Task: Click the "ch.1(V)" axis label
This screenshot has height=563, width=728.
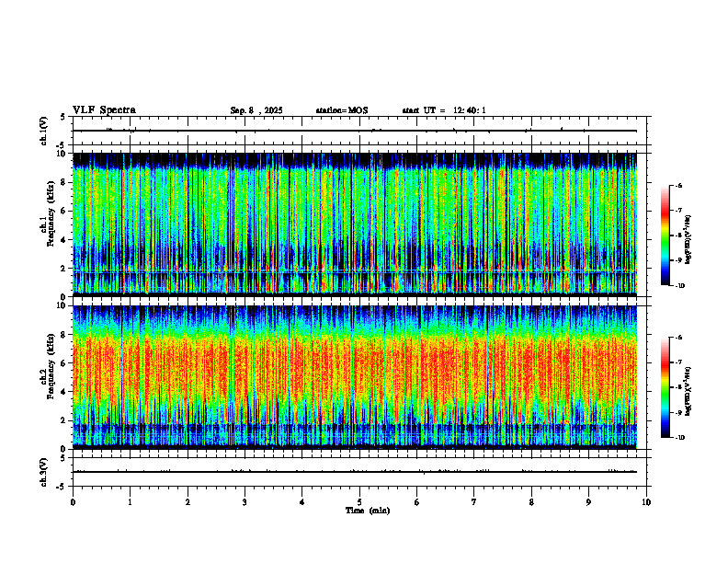Action: tap(44, 131)
